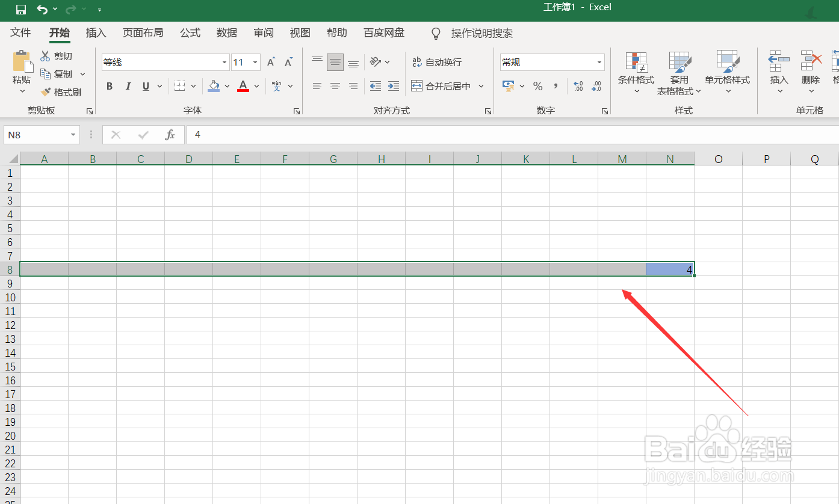Switch to the Insert (插入) ribbon tab

[96, 32]
